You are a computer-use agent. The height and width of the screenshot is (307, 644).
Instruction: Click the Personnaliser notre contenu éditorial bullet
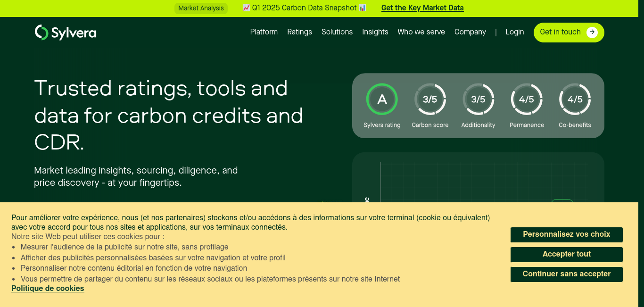point(134,268)
